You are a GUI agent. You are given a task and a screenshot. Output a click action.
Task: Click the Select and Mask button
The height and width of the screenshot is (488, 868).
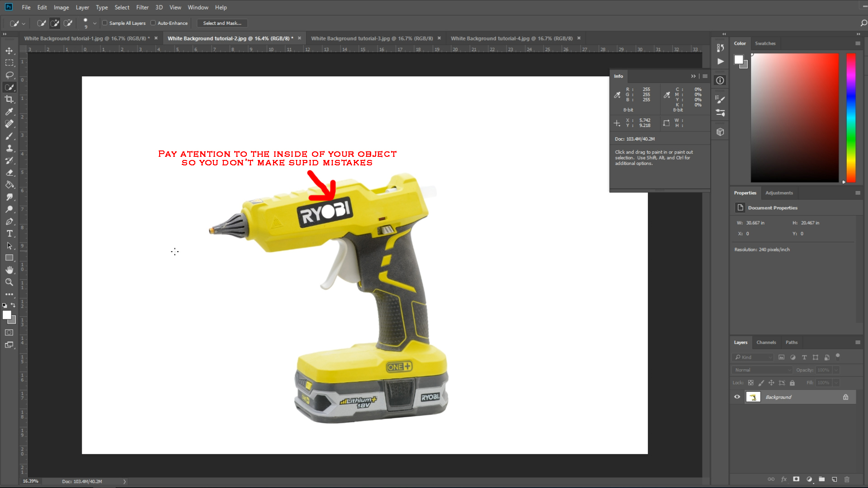click(222, 23)
